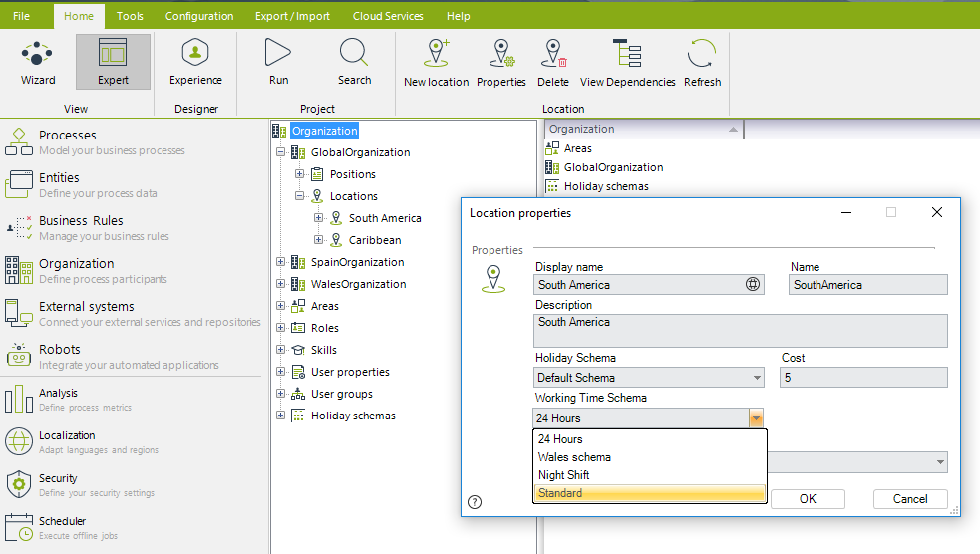Screen dimensions: 980x554
Task: Open the Holiday Schema dropdown
Action: [x=757, y=378]
